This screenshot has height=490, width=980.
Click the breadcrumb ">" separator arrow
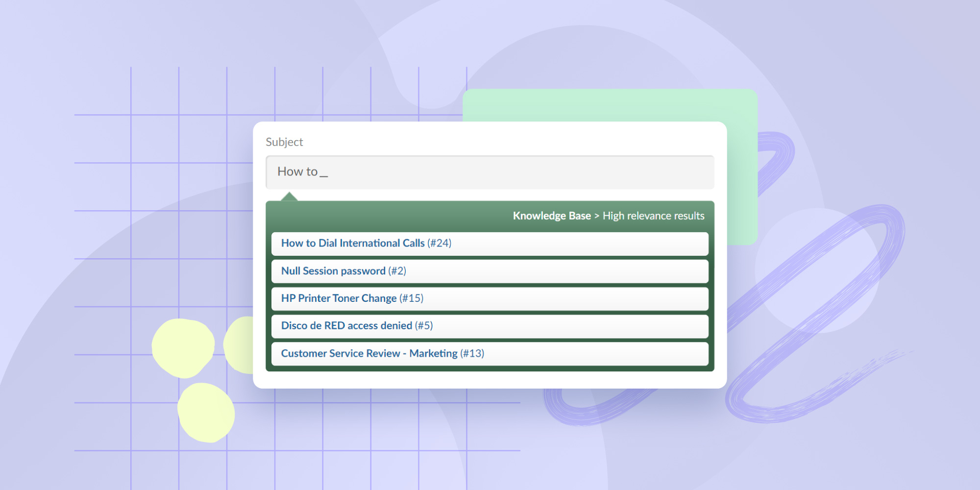pos(596,216)
